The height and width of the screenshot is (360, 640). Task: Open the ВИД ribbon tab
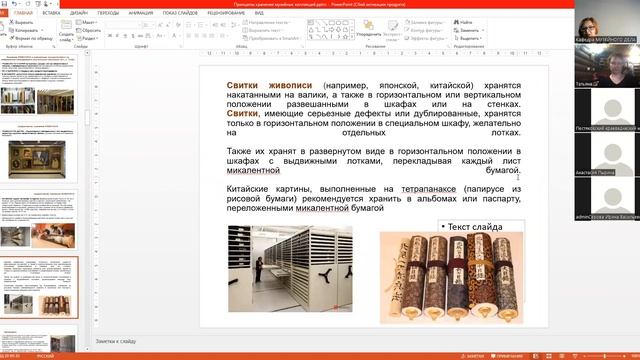[259, 13]
